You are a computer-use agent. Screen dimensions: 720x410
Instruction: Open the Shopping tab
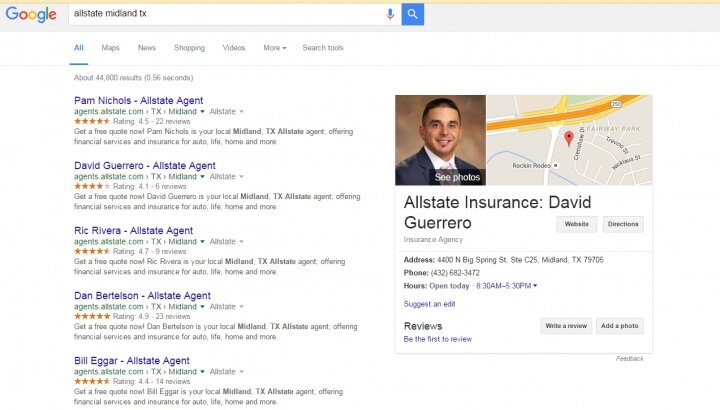click(189, 48)
